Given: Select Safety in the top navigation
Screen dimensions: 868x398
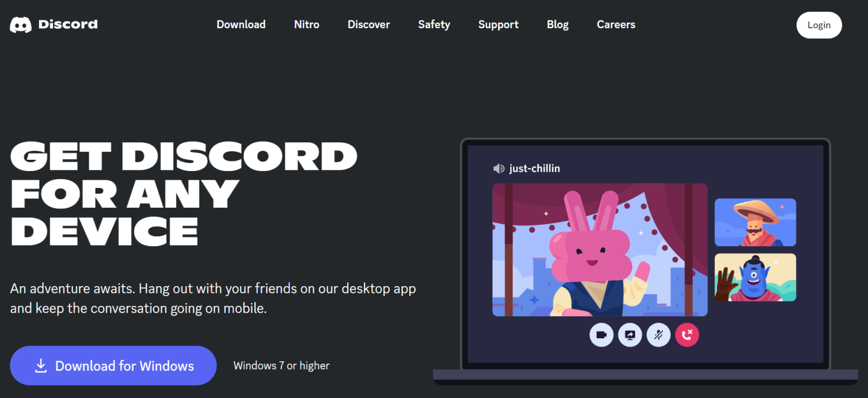Looking at the screenshot, I should [434, 24].
